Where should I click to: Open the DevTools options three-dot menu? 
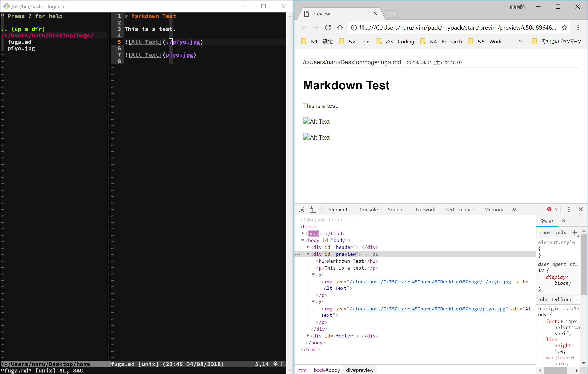pos(569,209)
